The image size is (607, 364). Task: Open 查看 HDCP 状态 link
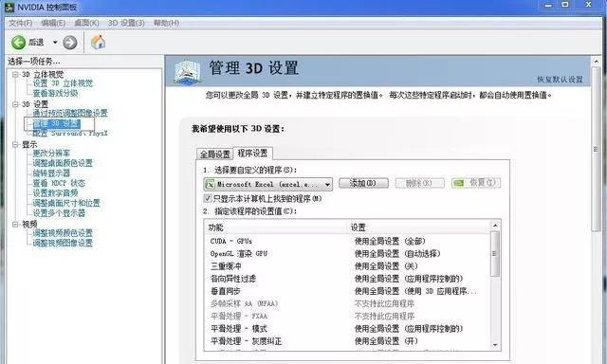pyautogui.click(x=59, y=183)
